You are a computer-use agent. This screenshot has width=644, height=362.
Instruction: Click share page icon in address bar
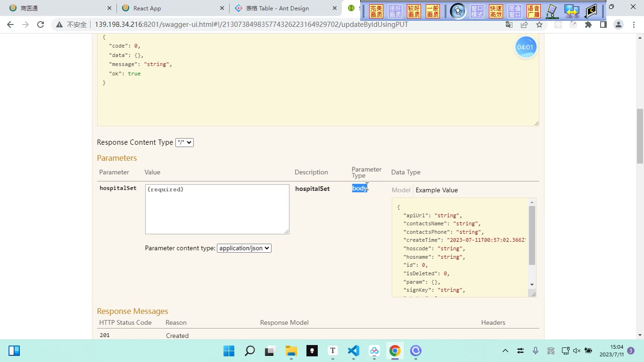pos(524,25)
